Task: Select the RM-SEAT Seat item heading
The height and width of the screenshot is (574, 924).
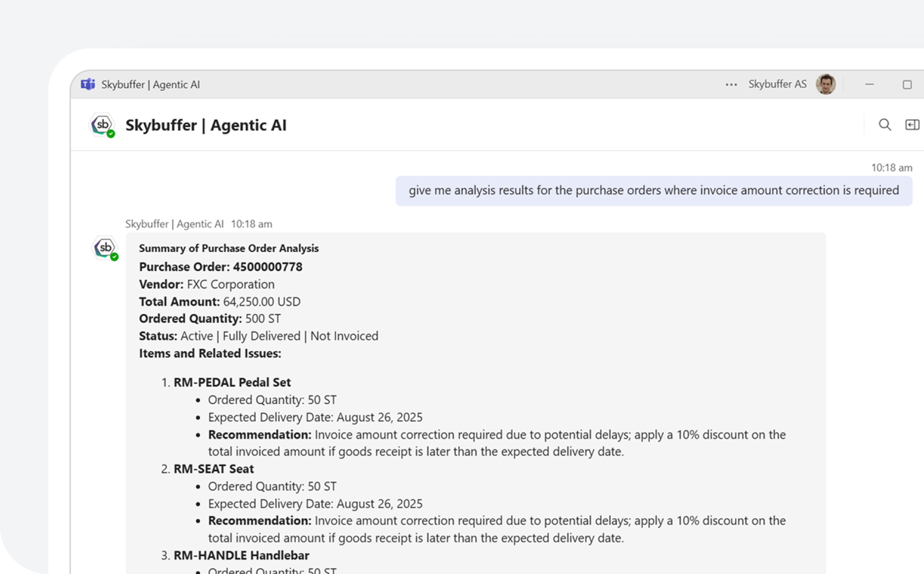Action: (x=213, y=469)
